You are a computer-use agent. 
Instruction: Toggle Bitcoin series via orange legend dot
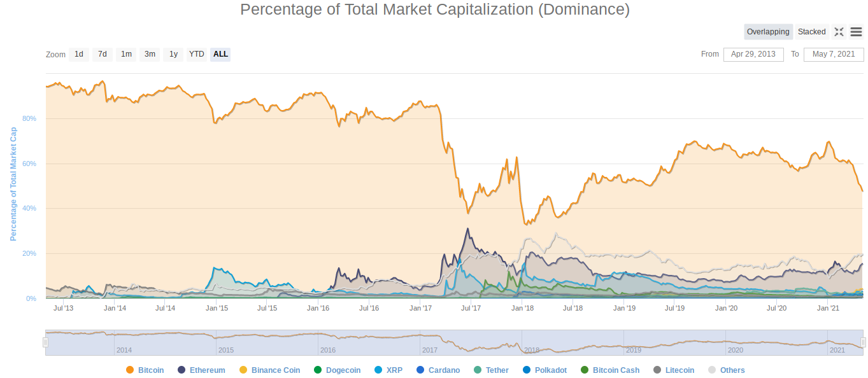pos(130,370)
